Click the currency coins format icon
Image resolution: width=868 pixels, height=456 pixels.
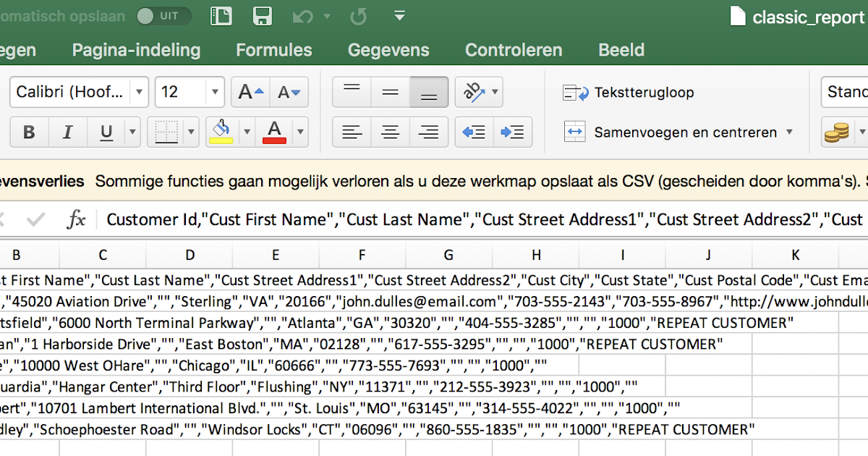click(x=837, y=132)
